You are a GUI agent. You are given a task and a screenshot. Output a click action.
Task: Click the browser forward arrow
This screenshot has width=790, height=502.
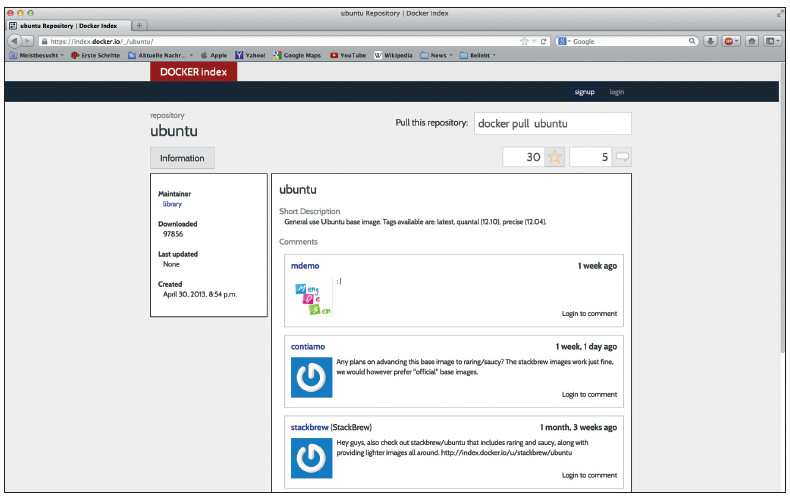28,41
